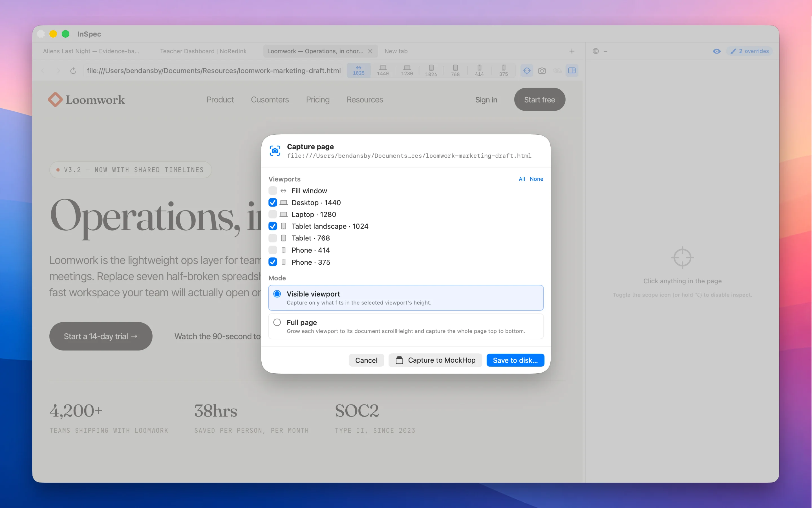812x508 pixels.
Task: Check the Tablet · 768 checkbox
Action: point(273,238)
